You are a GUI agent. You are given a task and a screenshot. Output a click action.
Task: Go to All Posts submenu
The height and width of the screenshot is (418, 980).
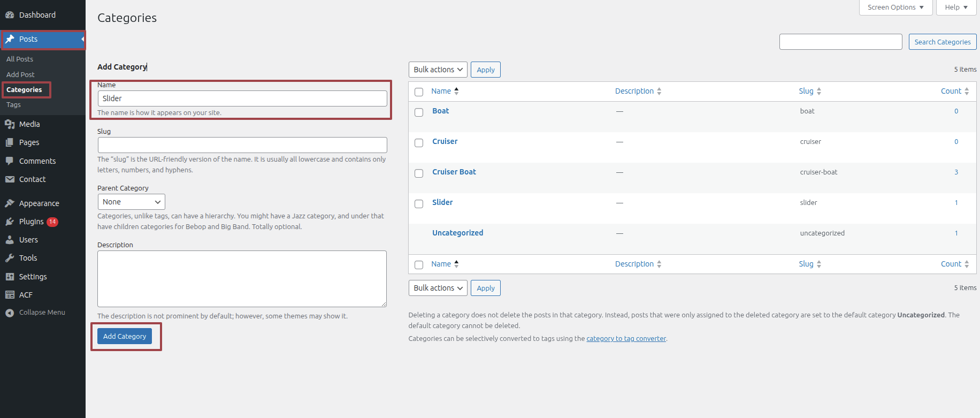tap(20, 59)
